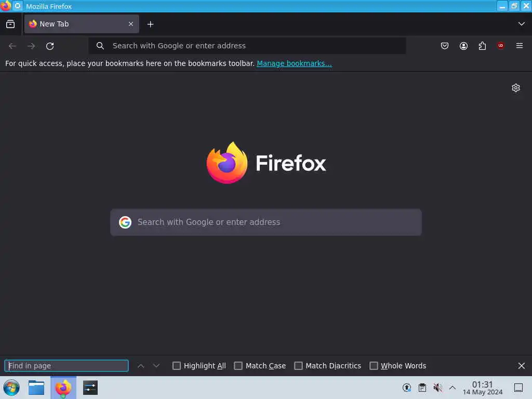The width and height of the screenshot is (532, 399).
Task: Open the clock showing 01:31
Action: pyautogui.click(x=483, y=388)
